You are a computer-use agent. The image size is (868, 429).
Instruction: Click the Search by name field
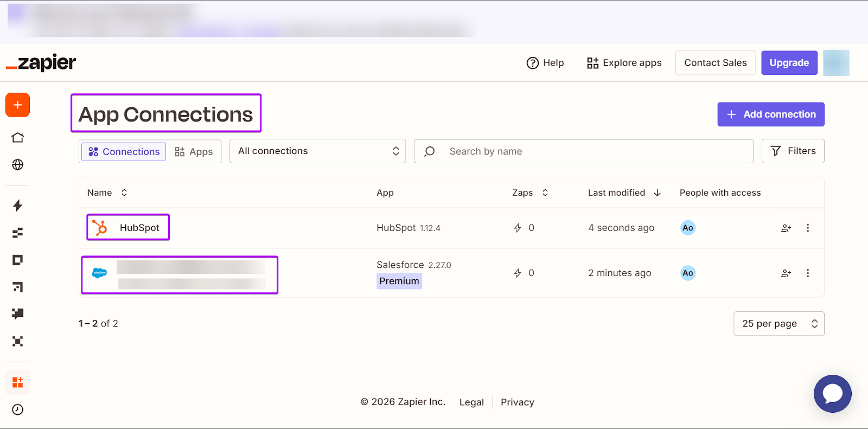583,151
